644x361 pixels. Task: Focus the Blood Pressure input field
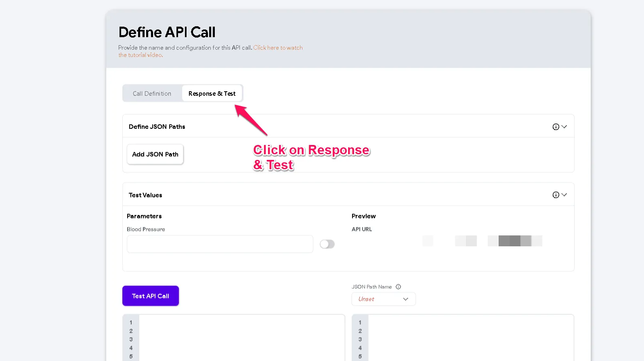coord(220,244)
